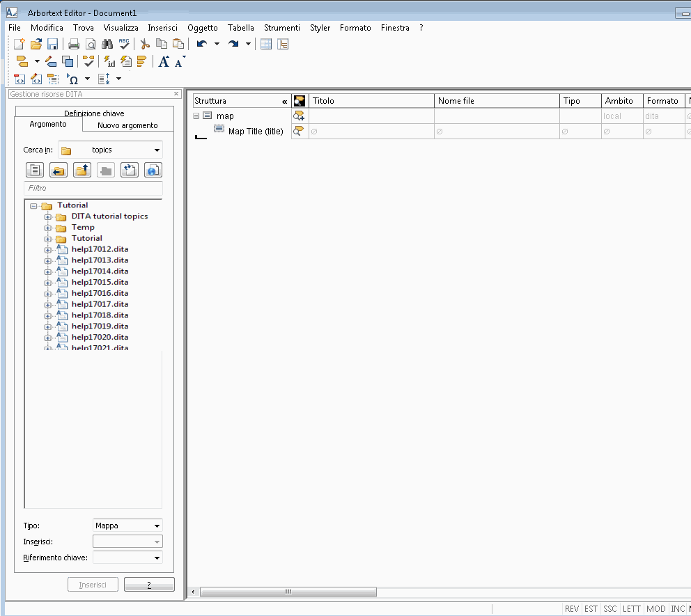The image size is (691, 616).
Task: Open the File menu
Action: click(x=15, y=28)
